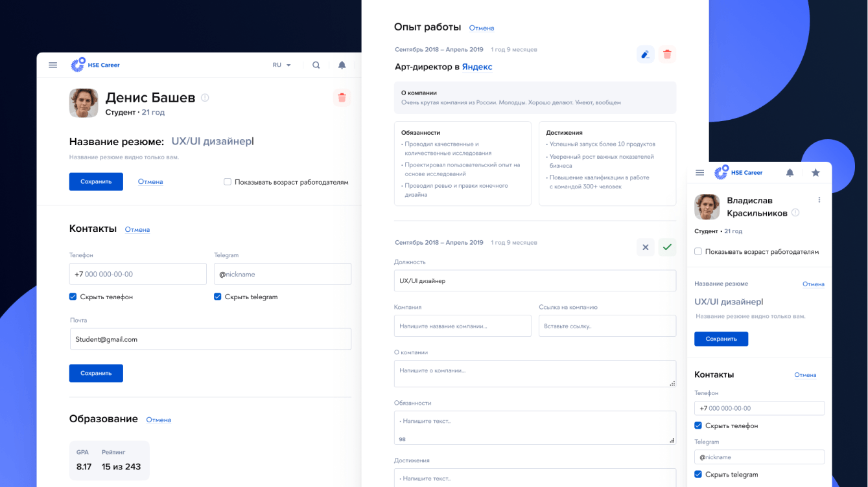Click info icon beside Красильников name
868x487 pixels.
click(795, 212)
